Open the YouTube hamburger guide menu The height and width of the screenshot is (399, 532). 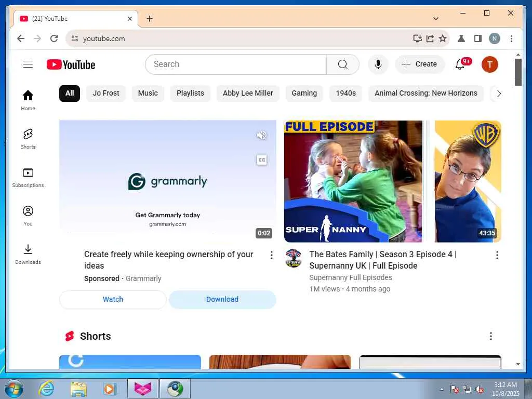tap(28, 64)
